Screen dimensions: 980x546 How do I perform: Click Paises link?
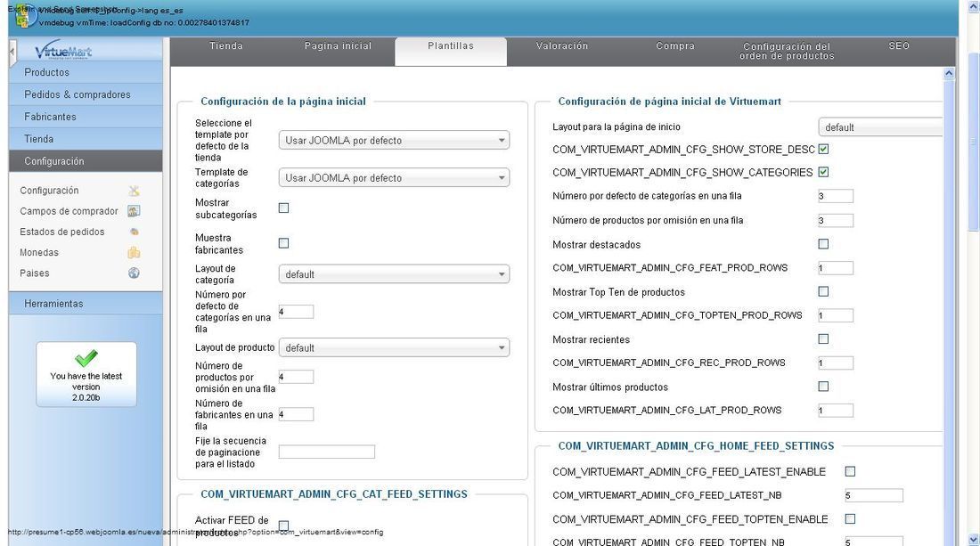point(35,273)
